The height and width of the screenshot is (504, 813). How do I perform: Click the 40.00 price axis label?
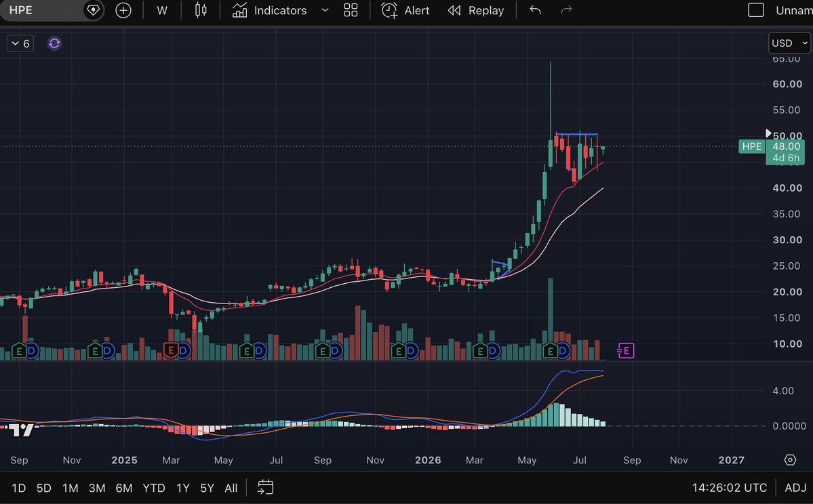click(787, 188)
